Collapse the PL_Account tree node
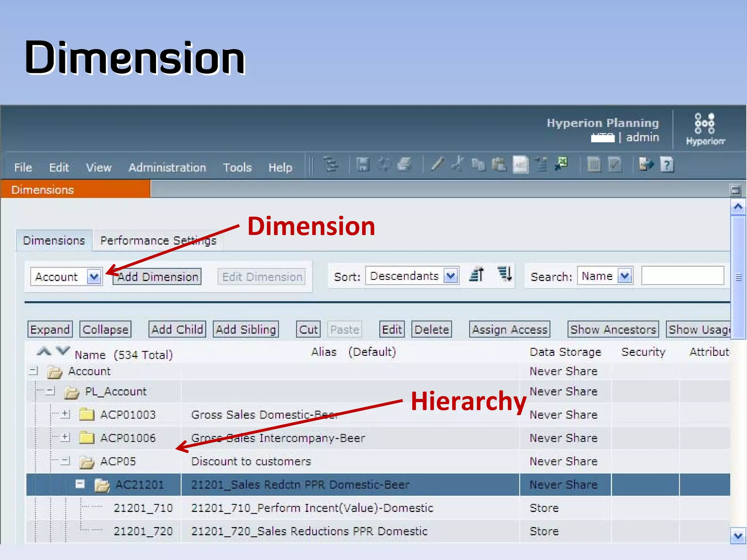The height and width of the screenshot is (560, 747). 51,391
